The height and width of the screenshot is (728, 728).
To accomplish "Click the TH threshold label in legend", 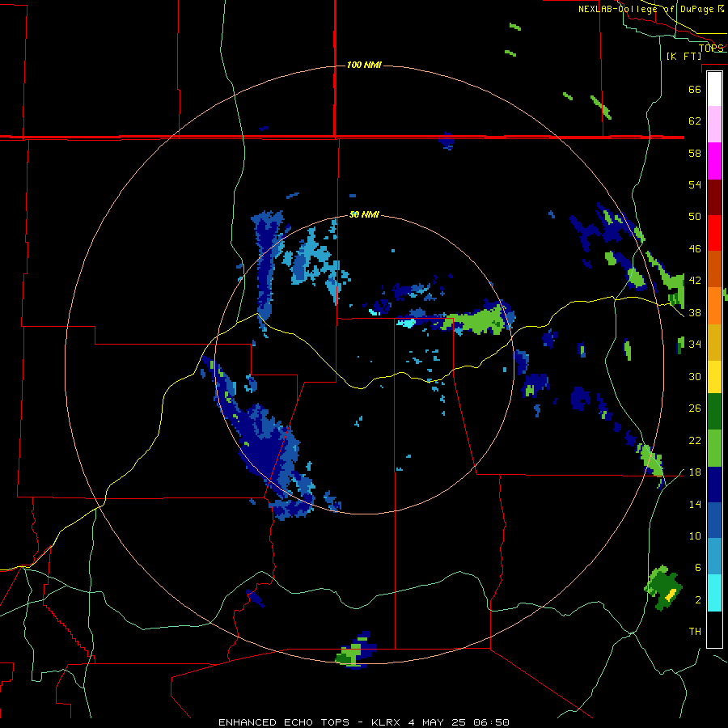I will coord(695,631).
